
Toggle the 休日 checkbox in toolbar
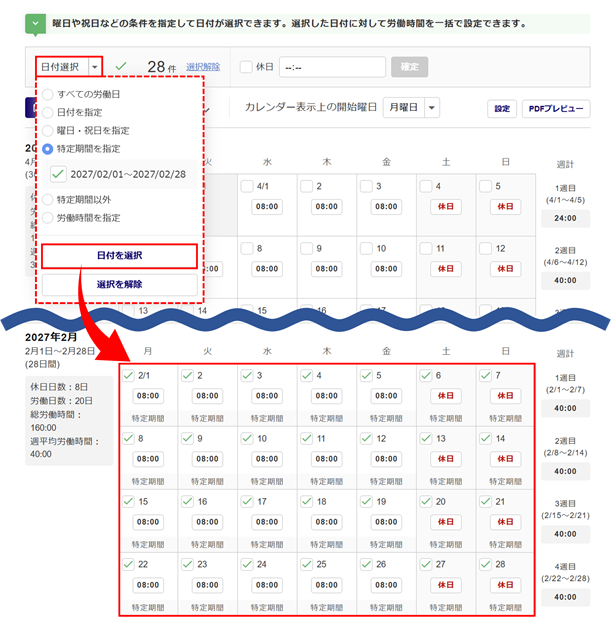click(247, 67)
